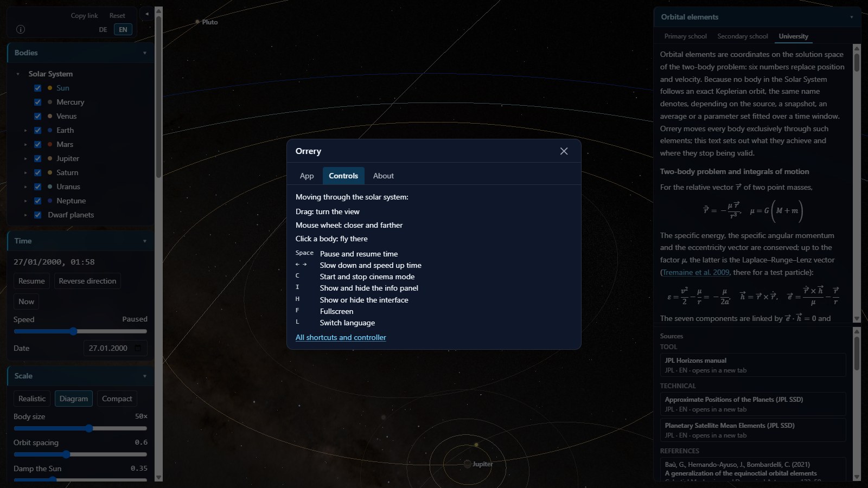Image resolution: width=868 pixels, height=488 pixels.
Task: Click the Resume button
Action: click(x=31, y=281)
